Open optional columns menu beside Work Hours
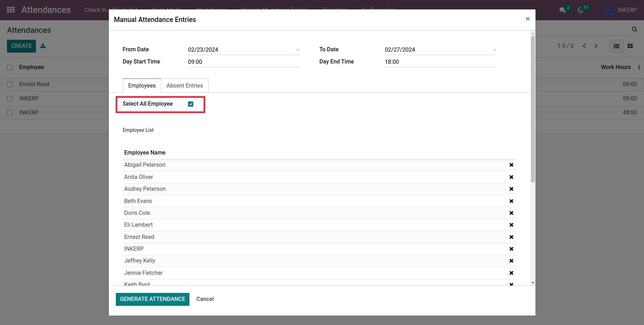The image size is (644, 325). [x=639, y=67]
